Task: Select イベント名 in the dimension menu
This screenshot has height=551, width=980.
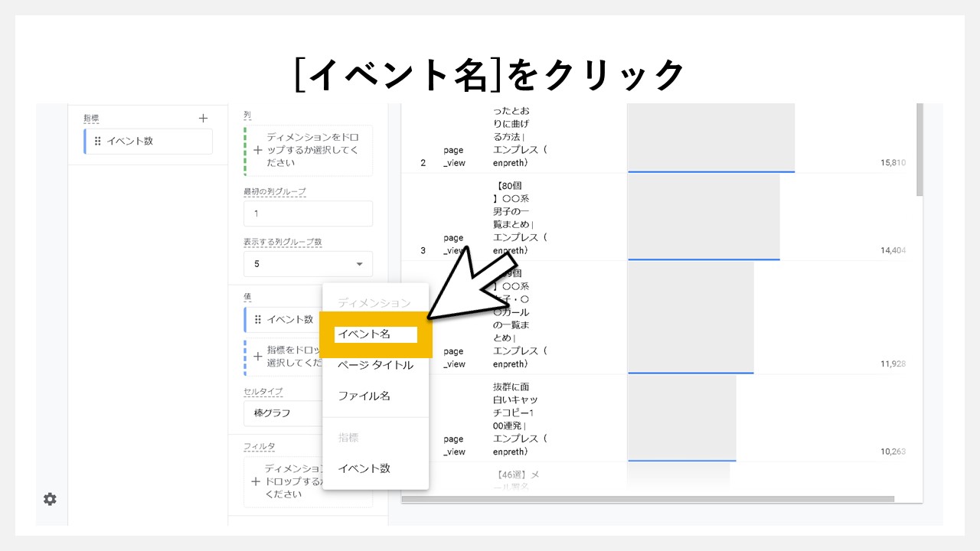Action: 374,334
